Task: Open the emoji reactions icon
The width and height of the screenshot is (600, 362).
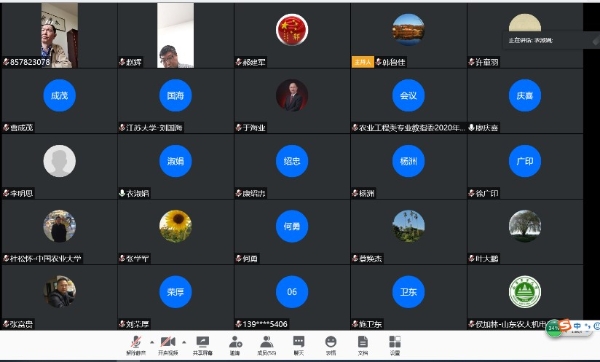Action: 331,345
